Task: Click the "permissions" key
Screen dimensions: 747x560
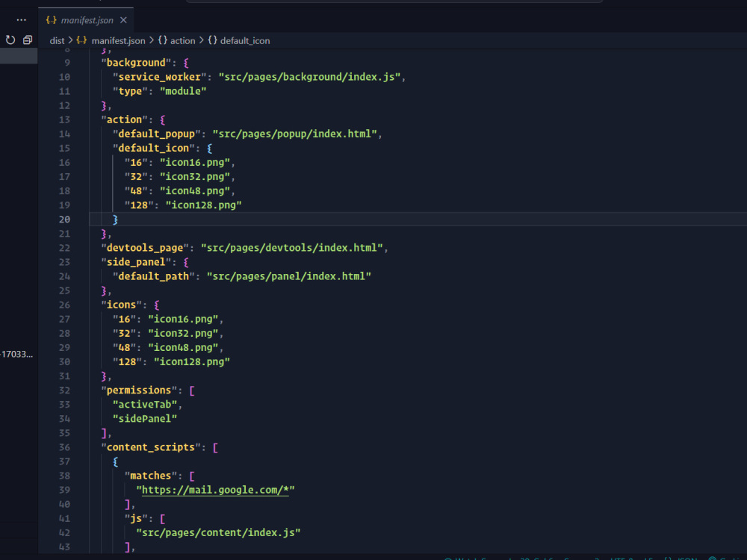Action: tap(139, 390)
